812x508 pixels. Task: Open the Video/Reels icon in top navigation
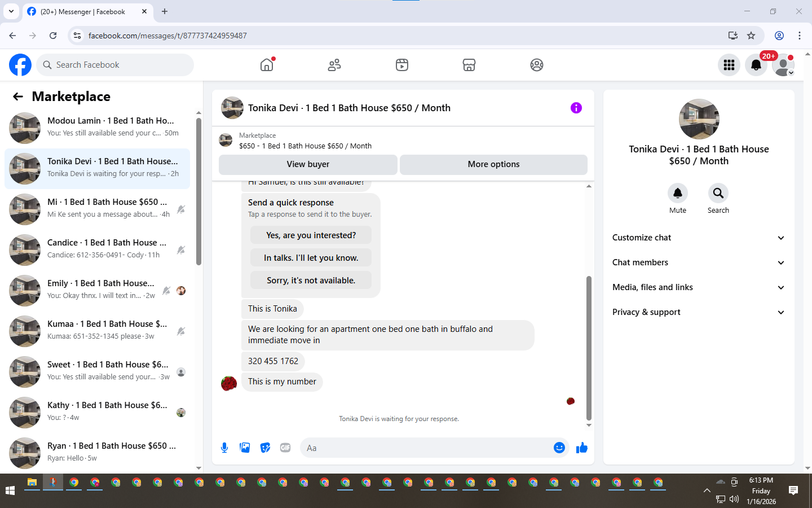coord(402,65)
